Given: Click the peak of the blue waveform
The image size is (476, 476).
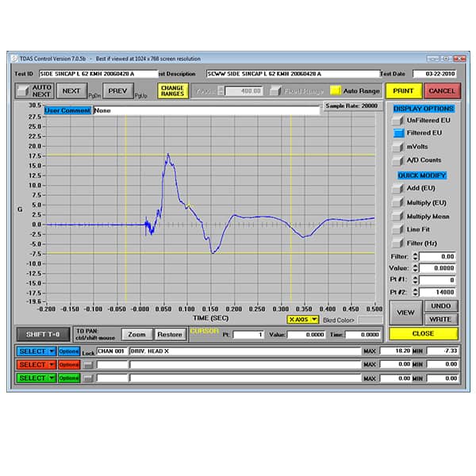Looking at the screenshot, I should pyautogui.click(x=168, y=155).
